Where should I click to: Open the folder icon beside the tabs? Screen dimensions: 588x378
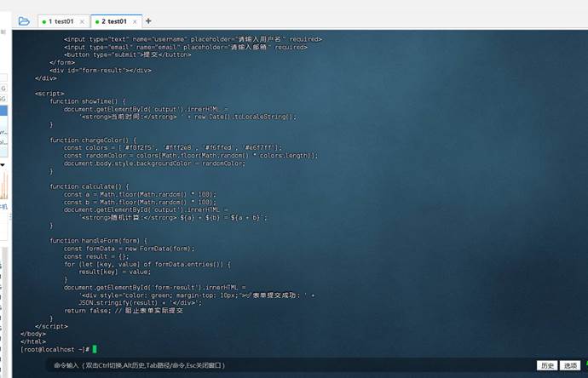click(x=24, y=21)
